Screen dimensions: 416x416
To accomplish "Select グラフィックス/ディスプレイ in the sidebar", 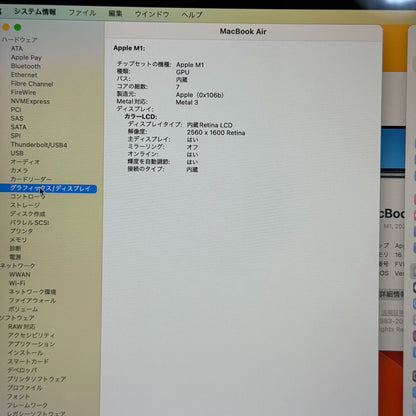I will (x=49, y=189).
